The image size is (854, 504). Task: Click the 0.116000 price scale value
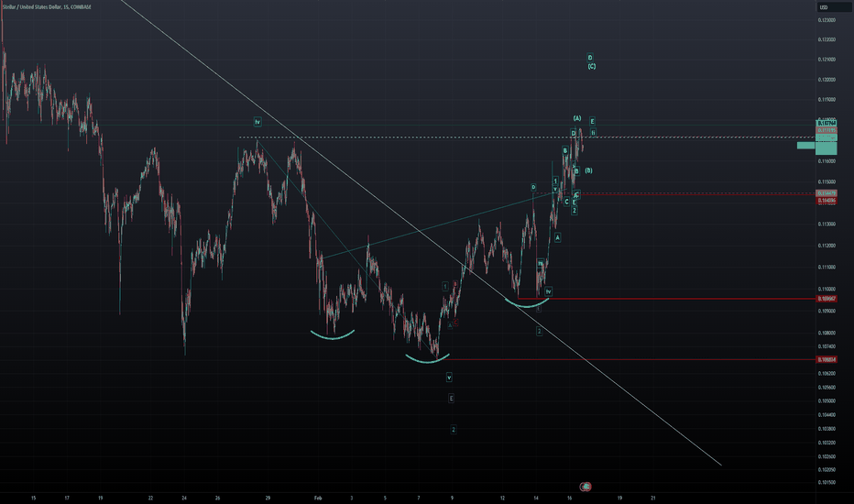coord(827,161)
